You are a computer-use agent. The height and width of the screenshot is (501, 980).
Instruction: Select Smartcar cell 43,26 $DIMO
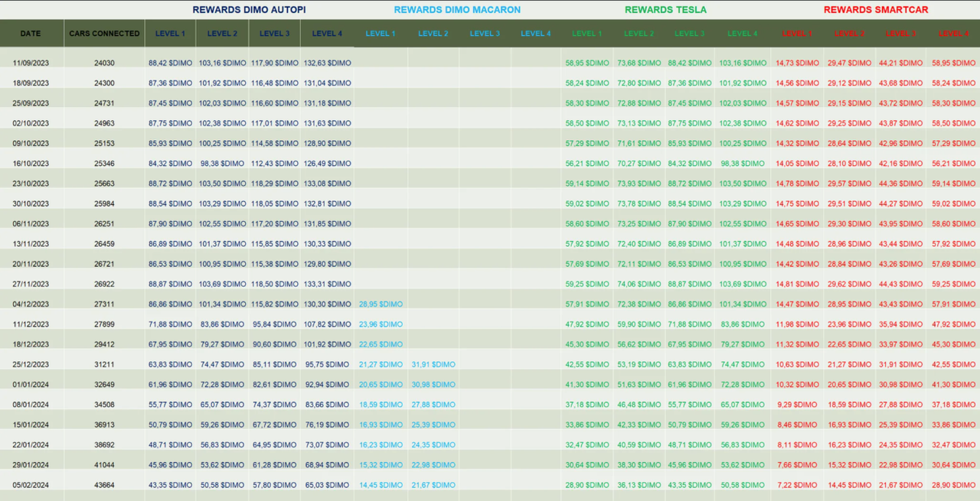(900, 264)
